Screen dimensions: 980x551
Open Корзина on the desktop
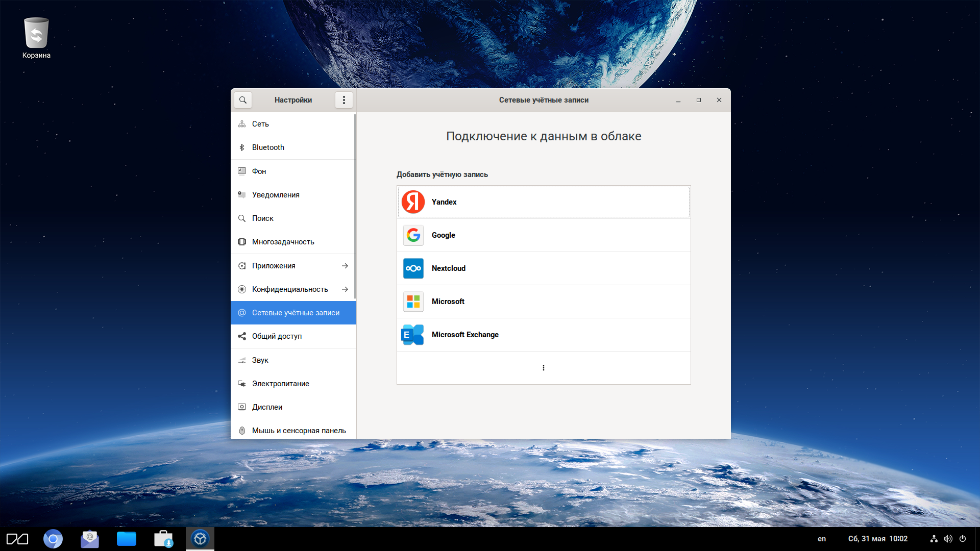pos(36,38)
